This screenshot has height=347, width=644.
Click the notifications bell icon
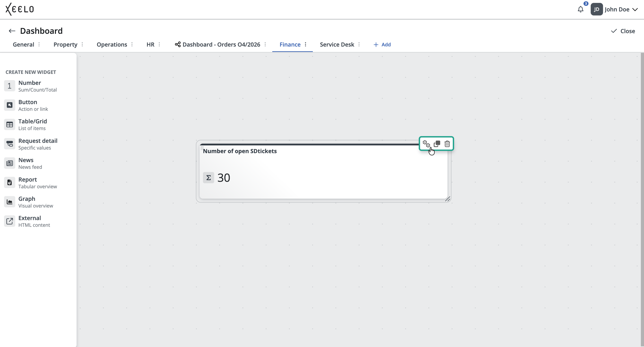pos(580,9)
